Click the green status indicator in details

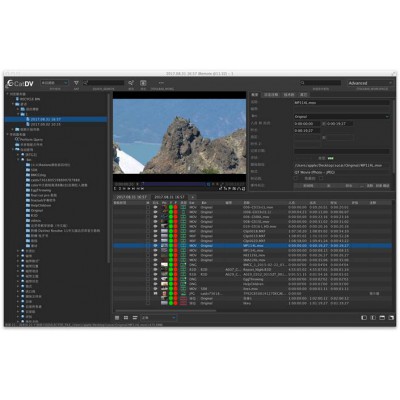pos(330,158)
